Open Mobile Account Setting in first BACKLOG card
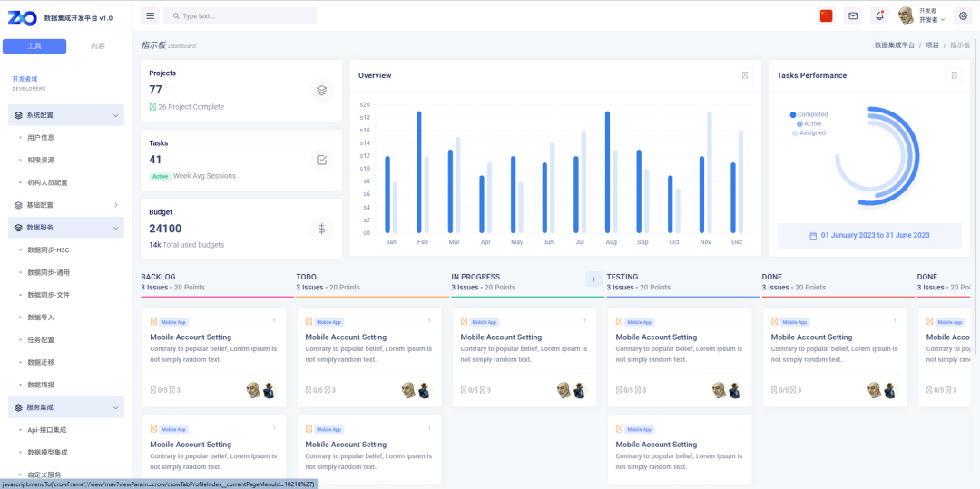980x489 pixels. point(191,337)
